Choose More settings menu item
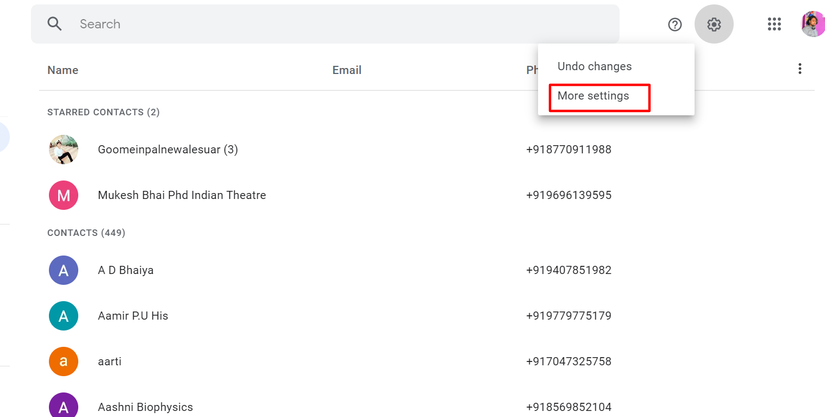The image size is (825, 417). tap(594, 96)
